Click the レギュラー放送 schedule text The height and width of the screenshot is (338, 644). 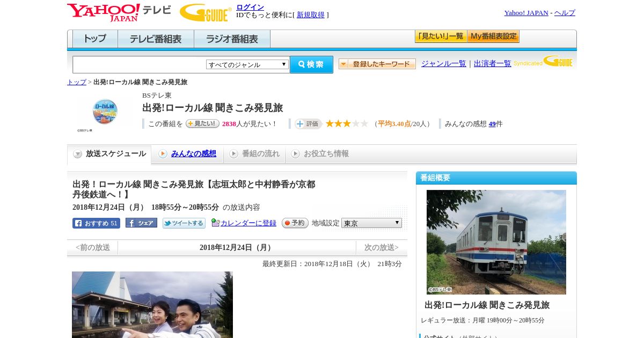pyautogui.click(x=482, y=320)
